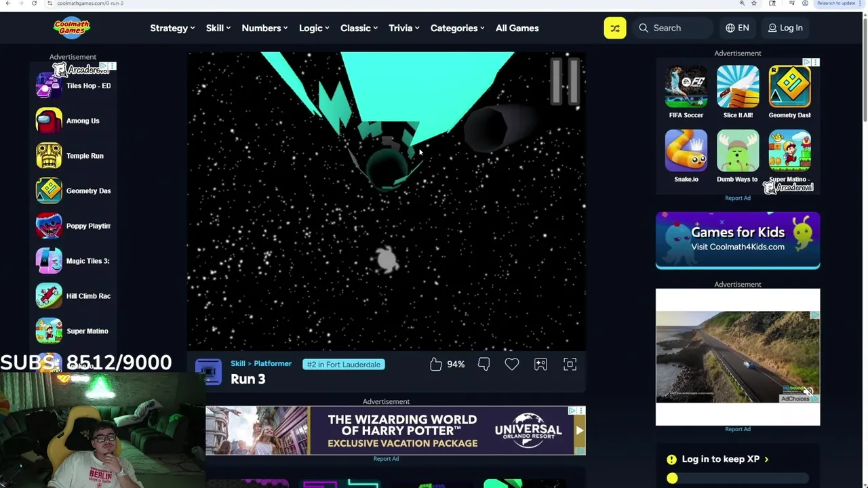Open the EN language selector
The image size is (868, 488).
[x=737, y=28]
